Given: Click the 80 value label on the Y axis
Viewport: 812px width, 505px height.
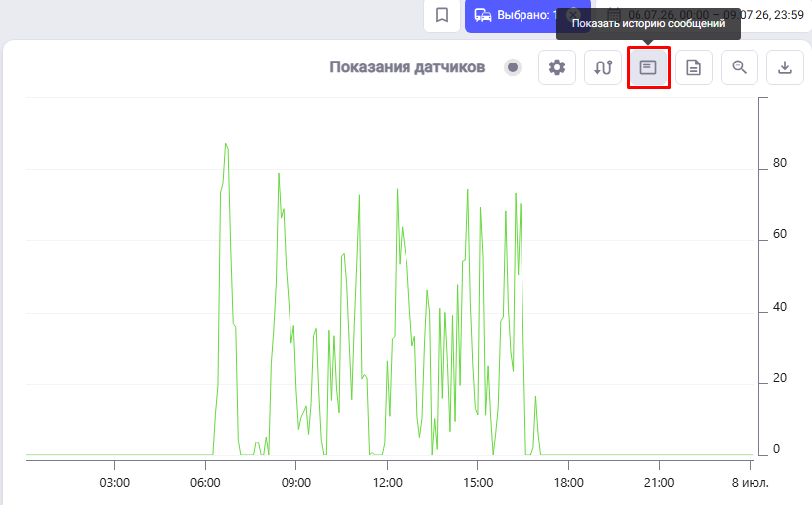Looking at the screenshot, I should pyautogui.click(x=780, y=163).
